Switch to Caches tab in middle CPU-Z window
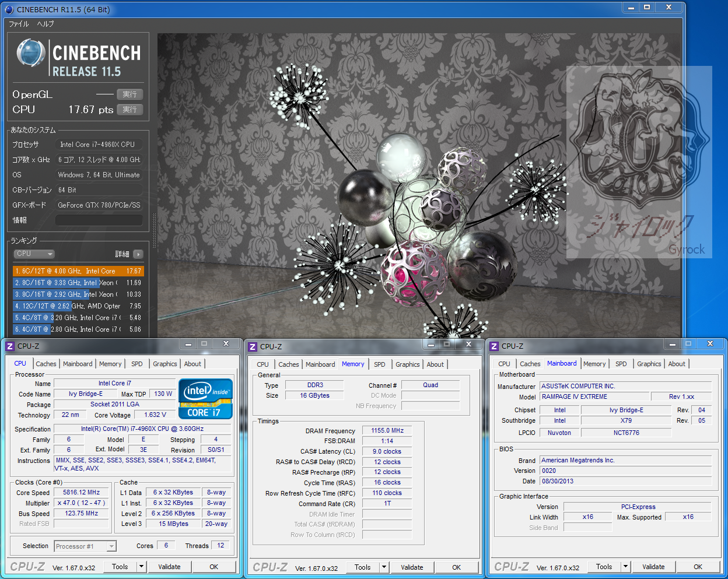This screenshot has height=579, width=728. (289, 364)
